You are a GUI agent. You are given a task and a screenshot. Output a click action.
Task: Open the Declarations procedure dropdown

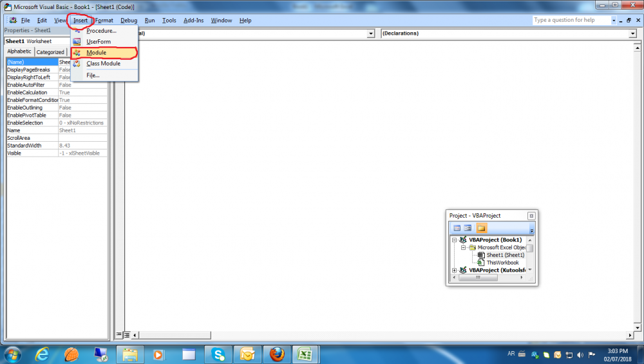632,34
